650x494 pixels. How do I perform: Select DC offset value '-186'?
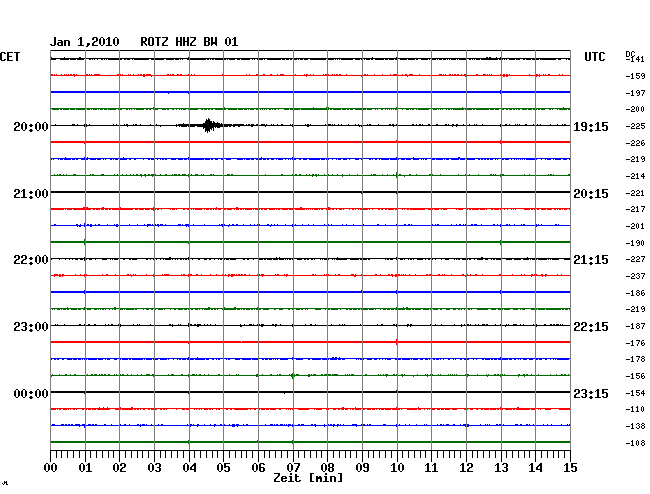(x=635, y=293)
